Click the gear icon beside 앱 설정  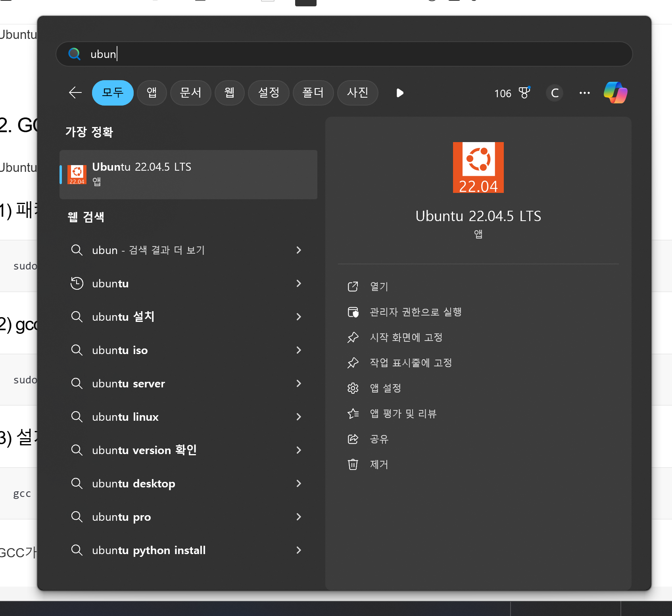coord(353,388)
